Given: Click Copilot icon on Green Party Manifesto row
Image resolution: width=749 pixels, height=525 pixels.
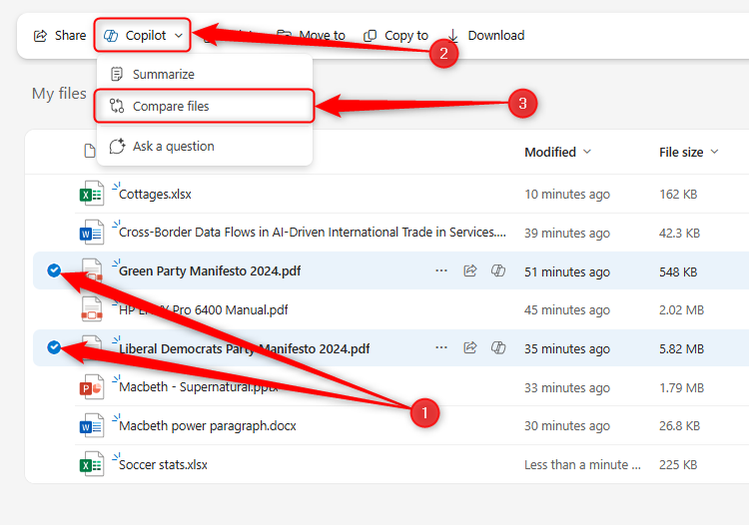Looking at the screenshot, I should pos(498,271).
